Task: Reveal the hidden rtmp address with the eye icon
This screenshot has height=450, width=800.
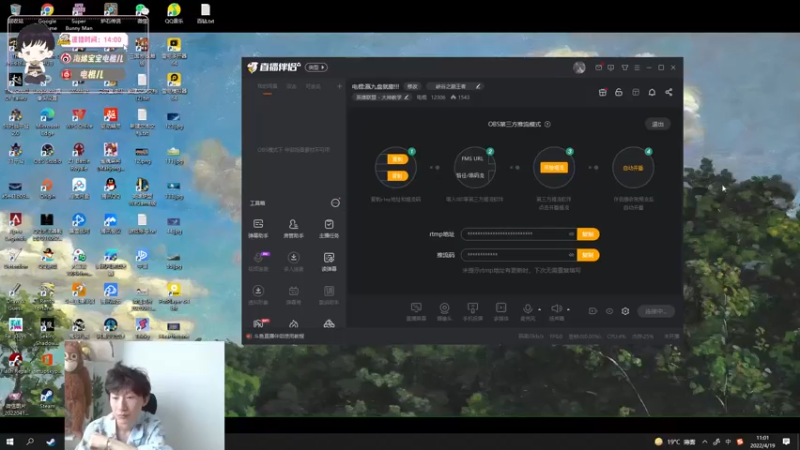Action: [571, 234]
